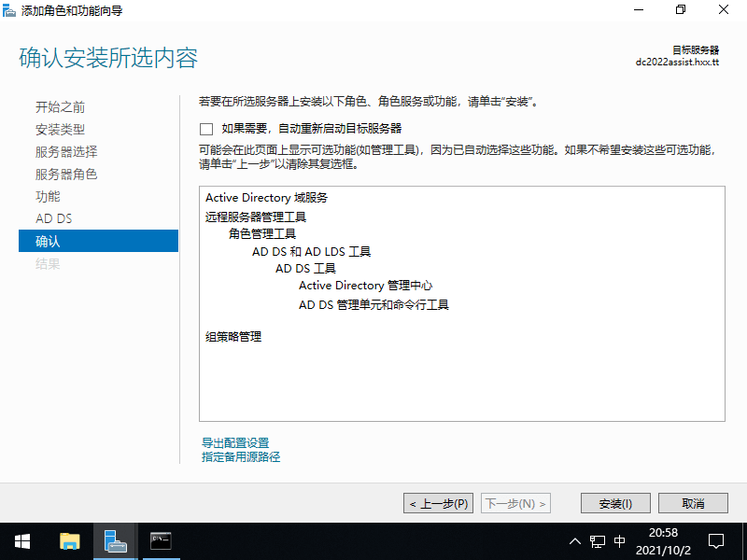Click network status tray icon
Viewport: 747px width, 560px height.
point(598,541)
